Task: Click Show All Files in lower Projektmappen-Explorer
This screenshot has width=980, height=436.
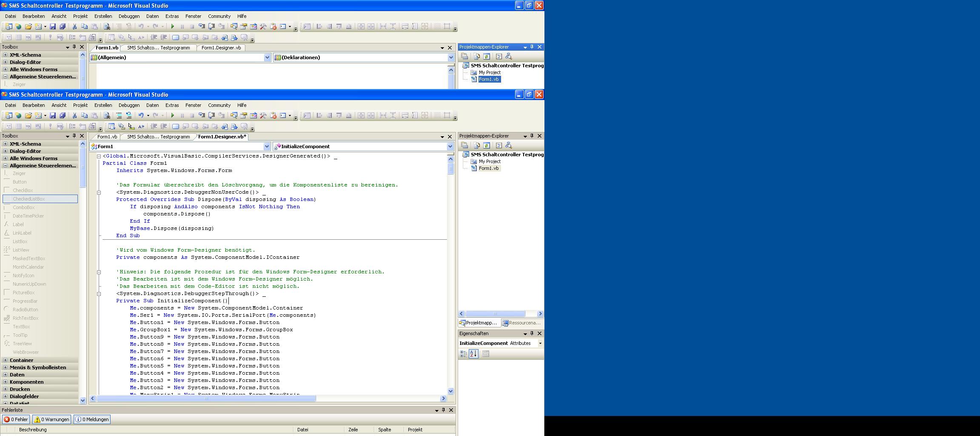Action: [476, 145]
